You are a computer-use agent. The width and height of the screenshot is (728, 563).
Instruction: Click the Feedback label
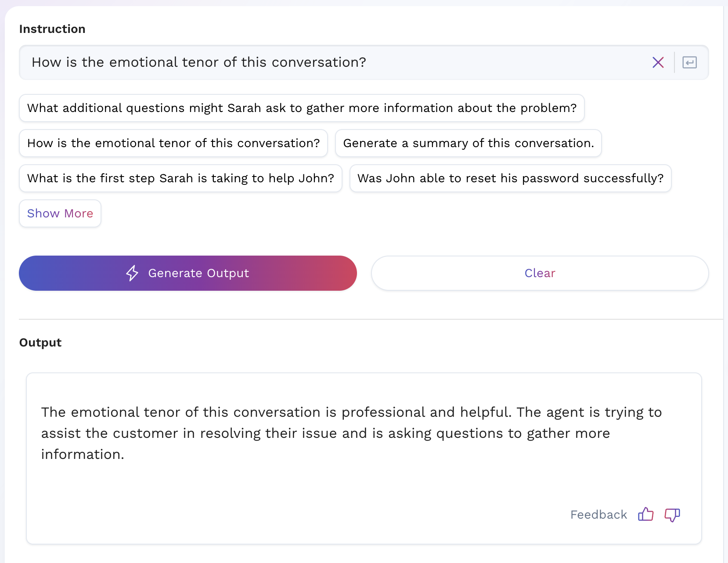pos(598,515)
